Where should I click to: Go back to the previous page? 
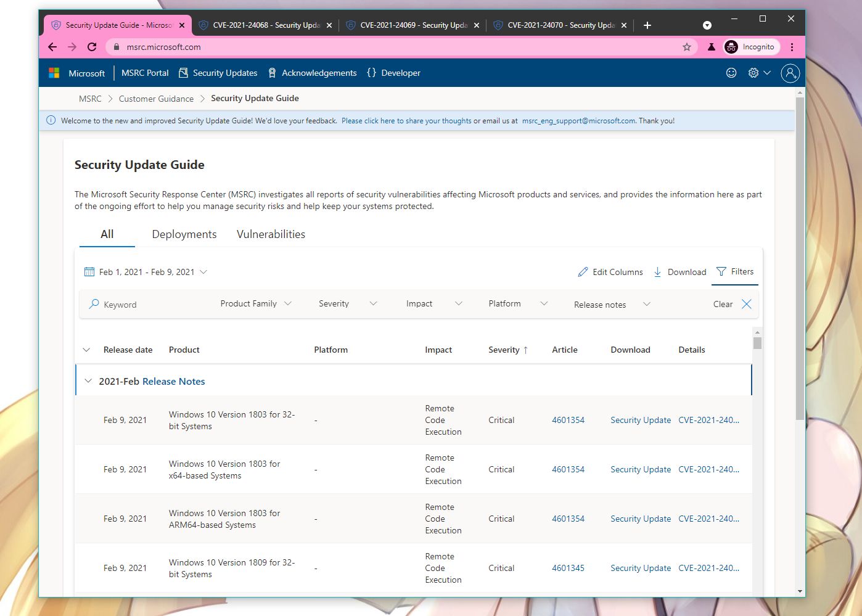(52, 47)
